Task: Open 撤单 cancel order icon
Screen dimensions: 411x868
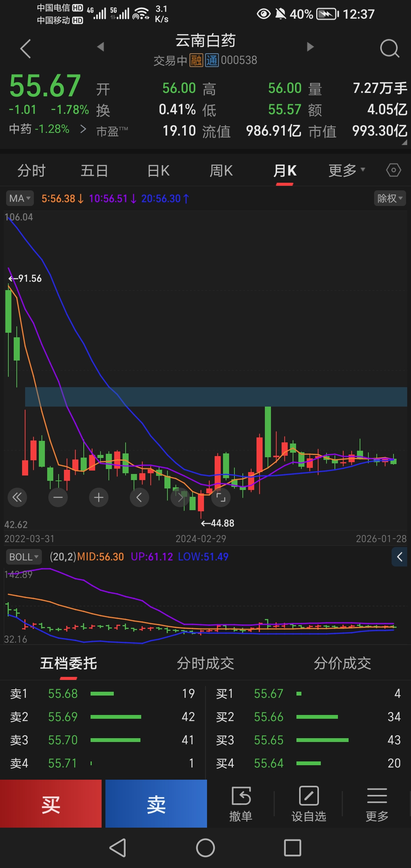Action: coord(241,804)
